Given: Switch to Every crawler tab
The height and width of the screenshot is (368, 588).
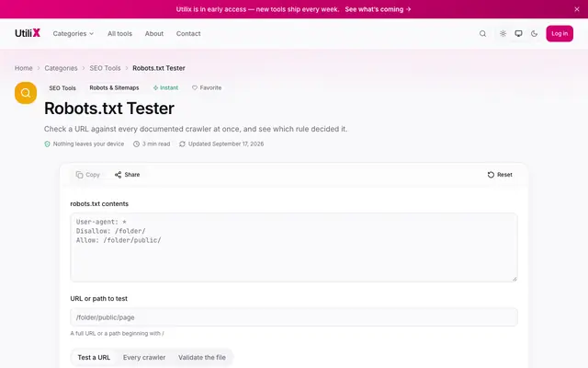Looking at the screenshot, I should (144, 358).
